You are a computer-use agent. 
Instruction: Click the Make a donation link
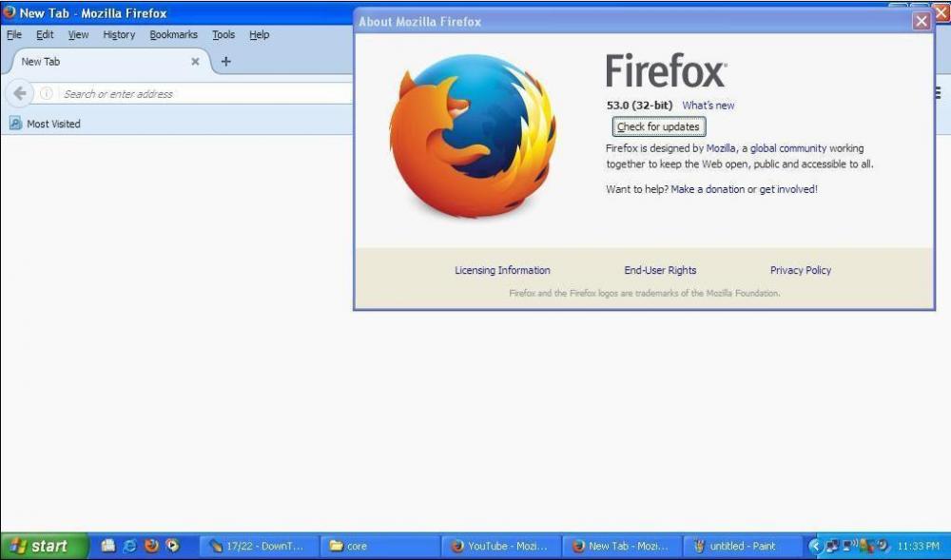(x=708, y=189)
